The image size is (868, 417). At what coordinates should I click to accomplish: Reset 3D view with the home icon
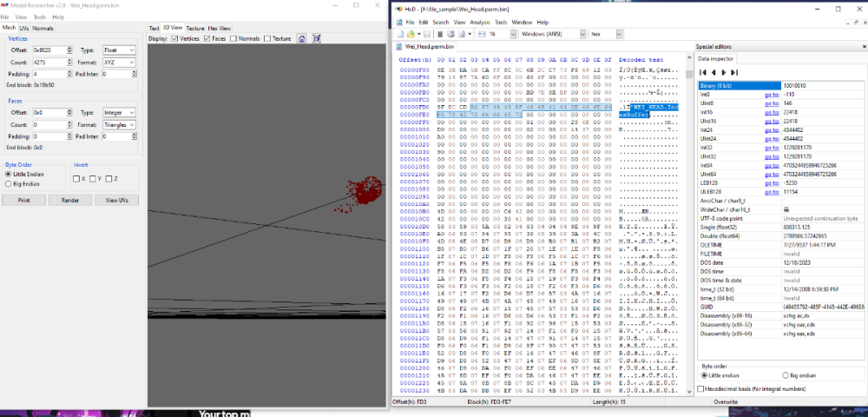(301, 38)
